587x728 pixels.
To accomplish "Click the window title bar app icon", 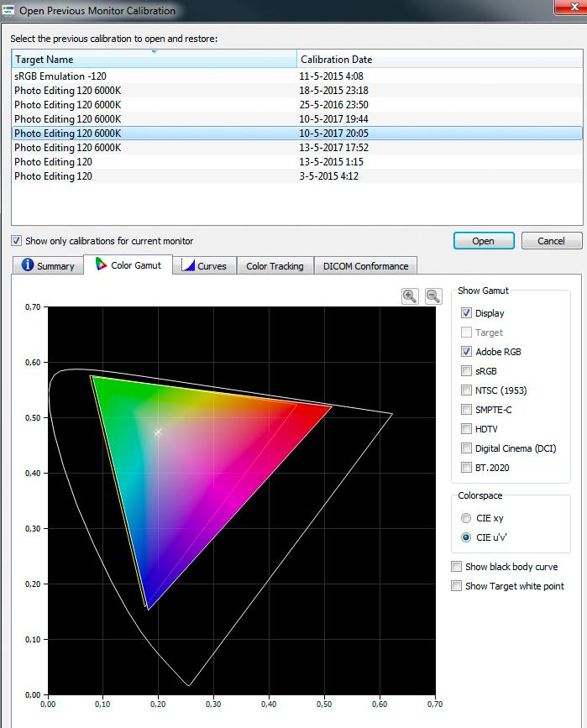I will pos(8,10).
